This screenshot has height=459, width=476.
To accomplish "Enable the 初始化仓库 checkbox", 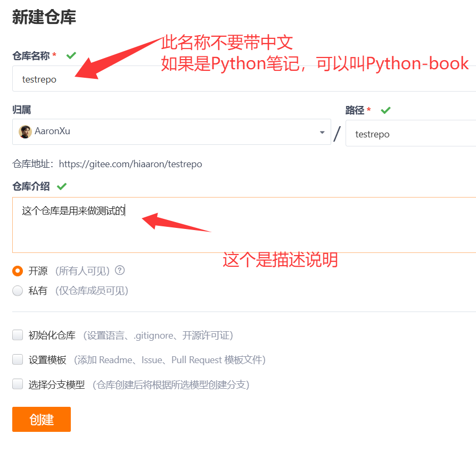I will coord(18,335).
